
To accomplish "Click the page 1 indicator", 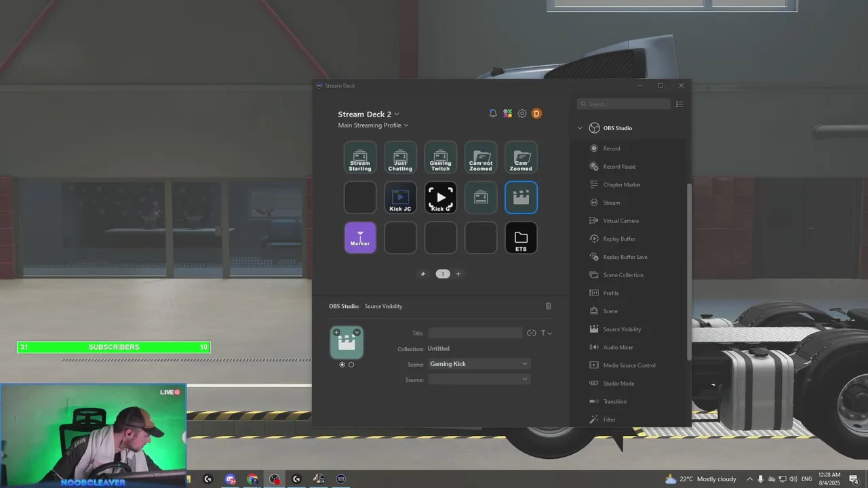I will 443,274.
